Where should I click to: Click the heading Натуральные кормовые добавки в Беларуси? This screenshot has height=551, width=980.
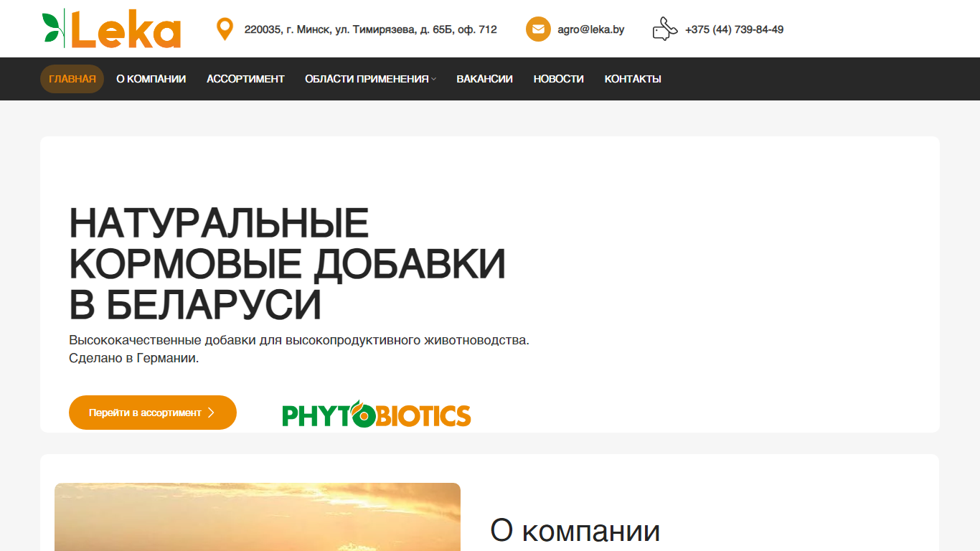pos(287,263)
